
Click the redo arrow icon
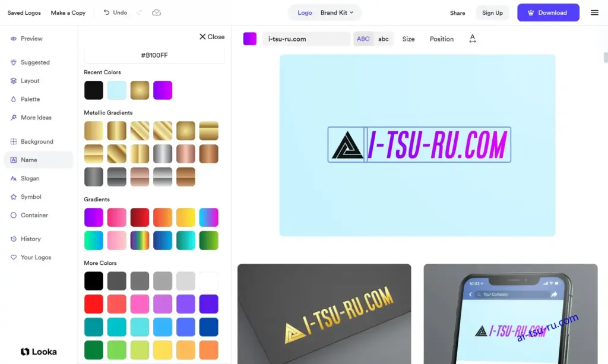click(x=139, y=13)
